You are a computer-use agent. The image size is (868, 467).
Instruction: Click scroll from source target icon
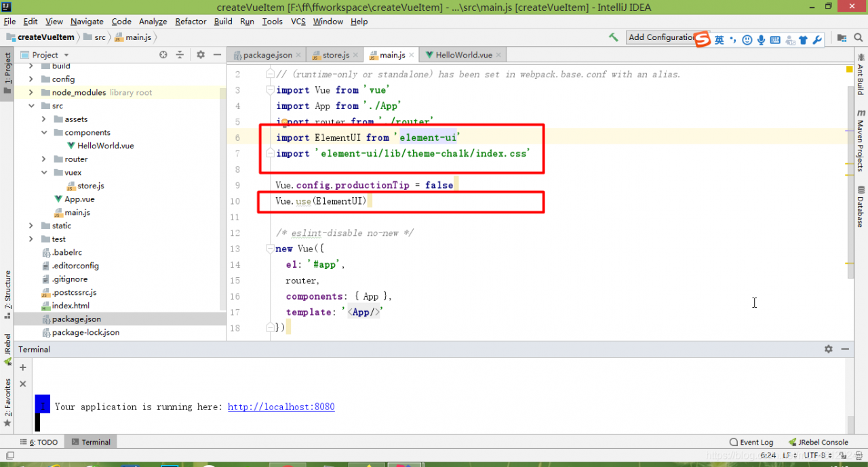click(163, 54)
